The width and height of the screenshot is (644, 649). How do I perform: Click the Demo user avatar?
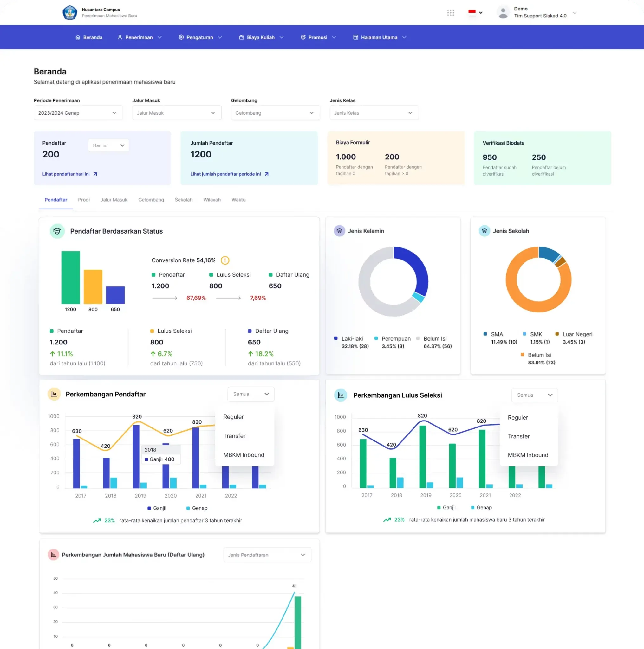503,12
